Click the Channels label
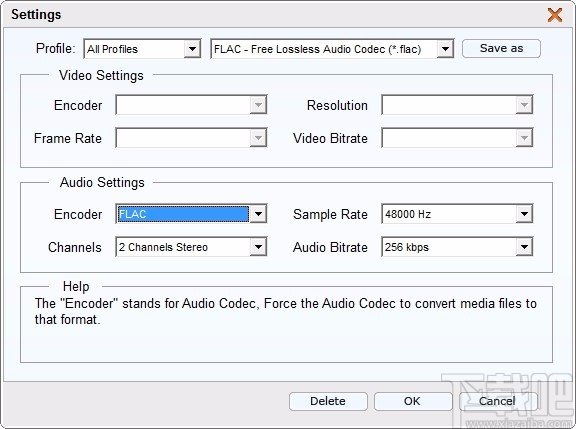 75,247
